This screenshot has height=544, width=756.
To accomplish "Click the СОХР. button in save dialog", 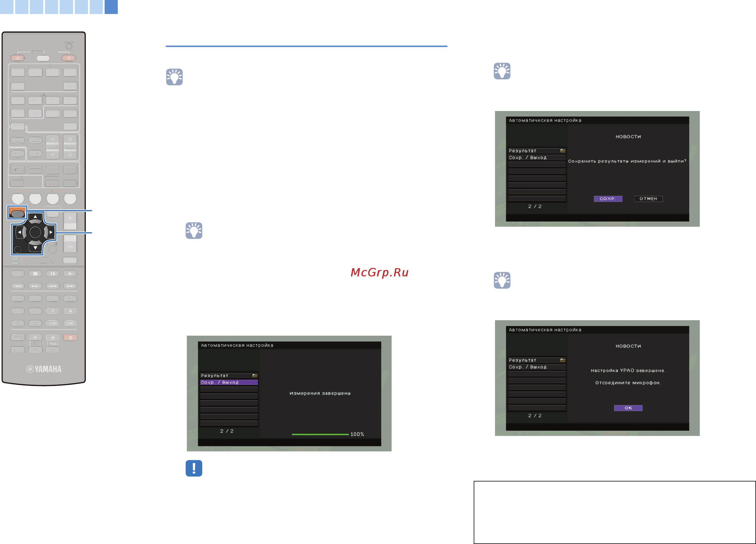I will tap(608, 199).
